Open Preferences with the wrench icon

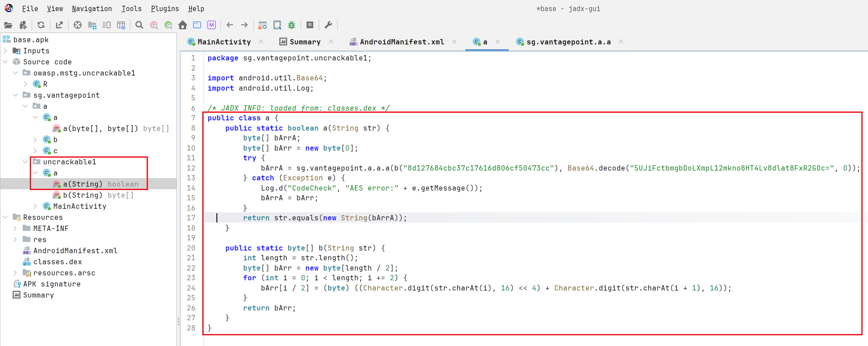tap(328, 25)
